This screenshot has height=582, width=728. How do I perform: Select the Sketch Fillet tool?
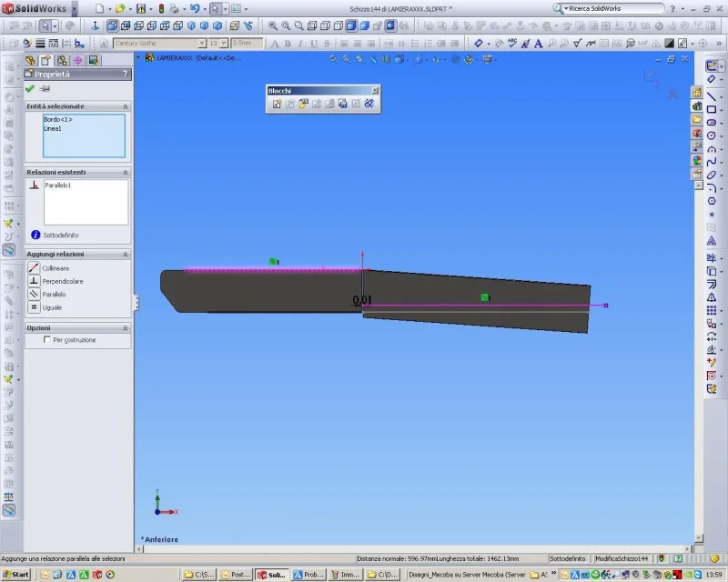point(712,188)
